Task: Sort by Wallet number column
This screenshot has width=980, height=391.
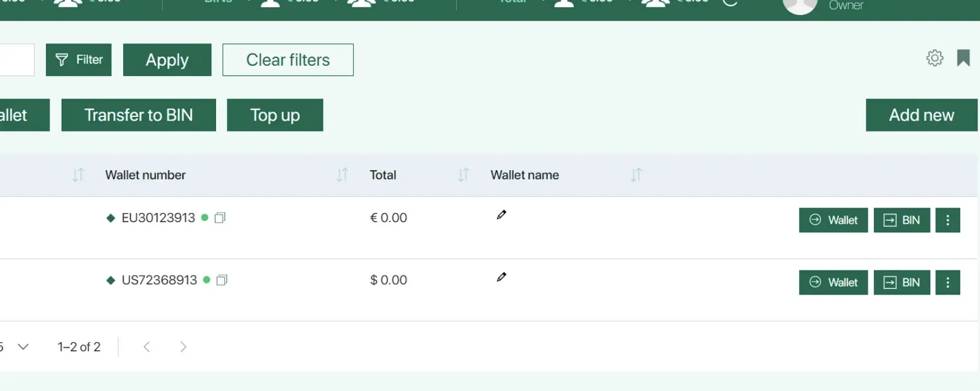Action: click(342, 175)
